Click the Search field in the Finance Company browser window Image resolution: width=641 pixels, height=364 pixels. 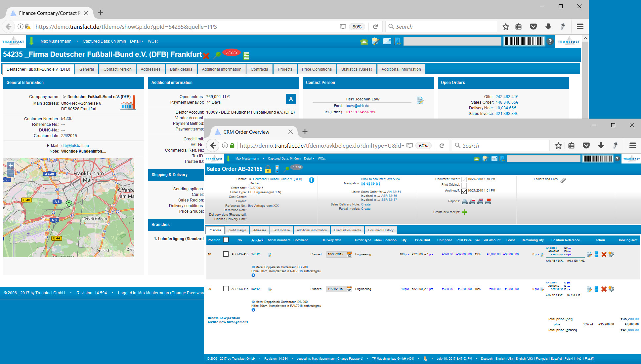441,27
